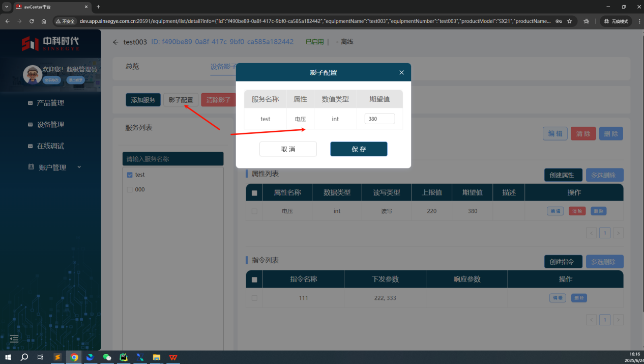644x364 pixels.
Task: Uncheck the test service checkbox
Action: click(x=130, y=175)
